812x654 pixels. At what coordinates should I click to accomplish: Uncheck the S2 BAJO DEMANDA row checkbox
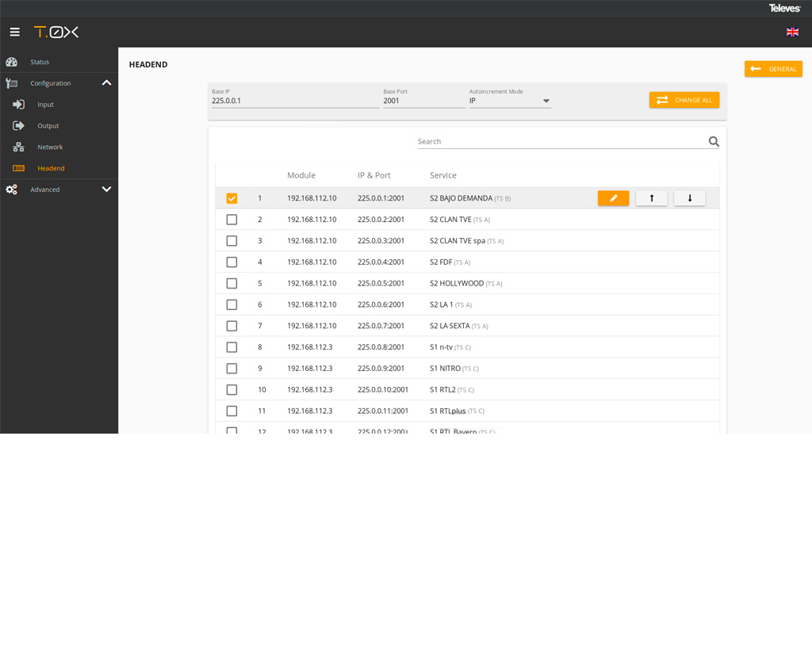(x=232, y=198)
